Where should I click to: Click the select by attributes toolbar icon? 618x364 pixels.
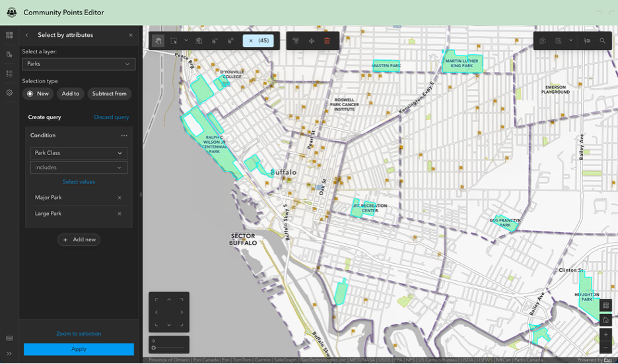(x=199, y=41)
